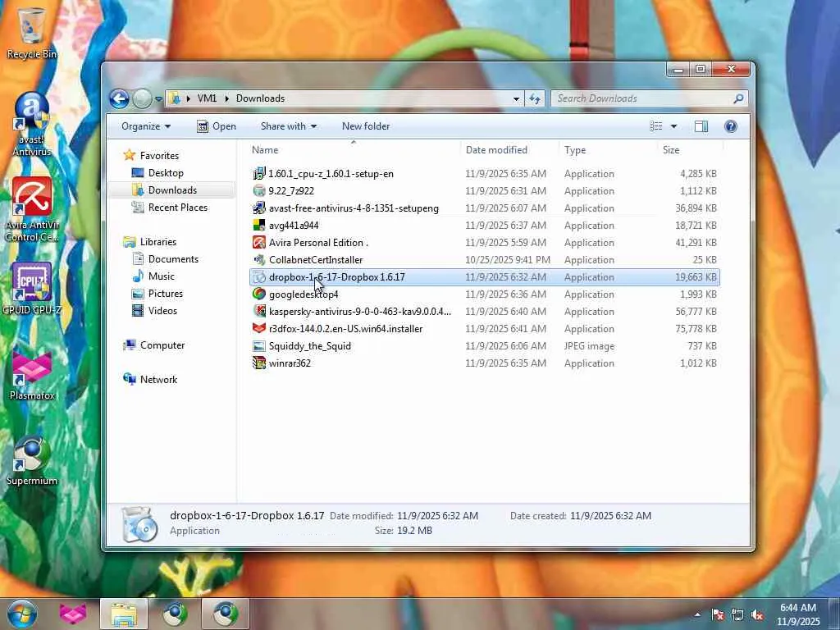
Task: Open recent pages dropdown near Forward
Action: 158,99
